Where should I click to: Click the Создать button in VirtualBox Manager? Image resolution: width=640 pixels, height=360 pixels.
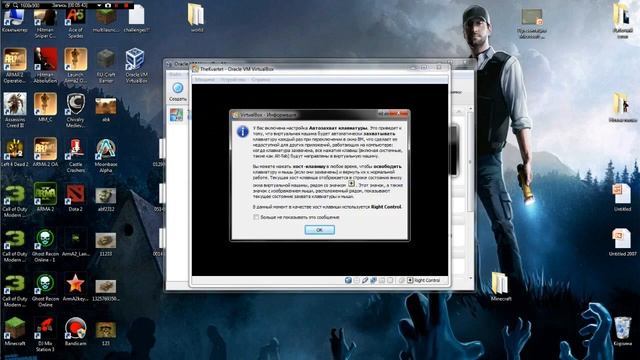pyautogui.click(x=178, y=91)
